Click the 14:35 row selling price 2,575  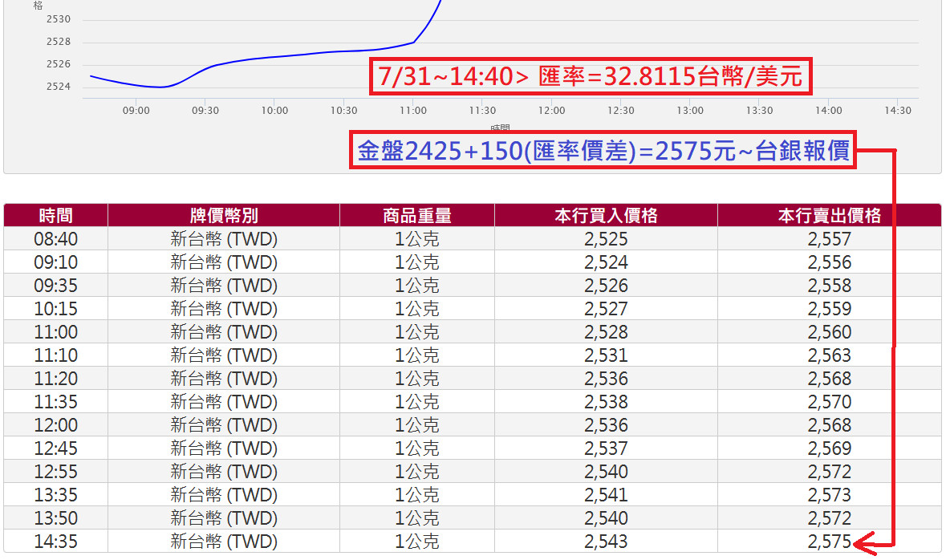click(x=829, y=542)
